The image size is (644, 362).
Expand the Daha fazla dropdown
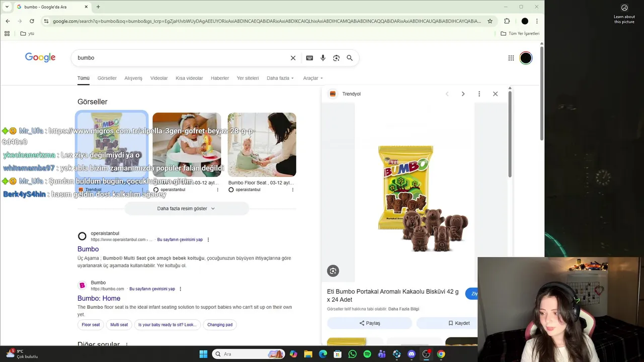[x=280, y=78]
